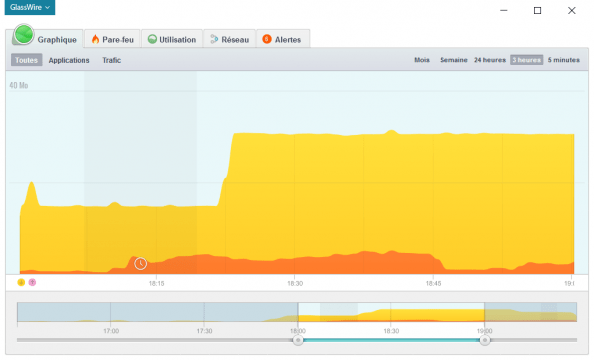Image resolution: width=594 pixels, height=360 pixels.
Task: Switch to Applications view
Action: (69, 60)
